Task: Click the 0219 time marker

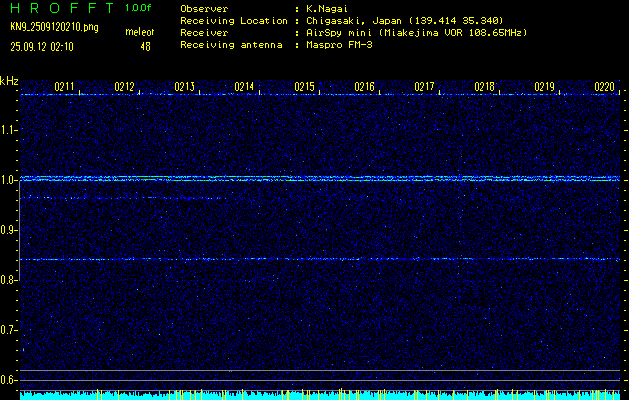Action: point(544,87)
